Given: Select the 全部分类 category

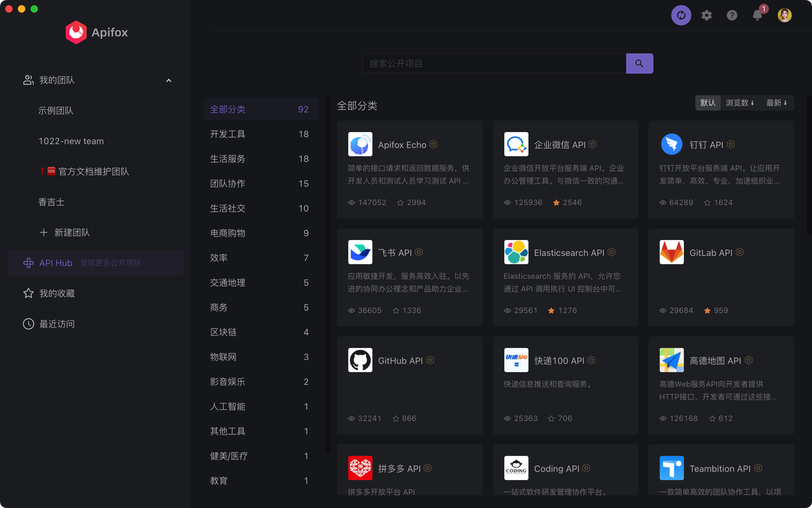Looking at the screenshot, I should (261, 109).
